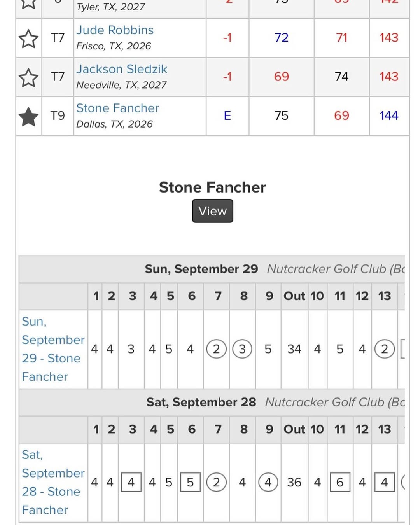Screen dimensions: 420x525
Task: Click boxed 4 on Saturday hole 3
Action: click(x=131, y=482)
